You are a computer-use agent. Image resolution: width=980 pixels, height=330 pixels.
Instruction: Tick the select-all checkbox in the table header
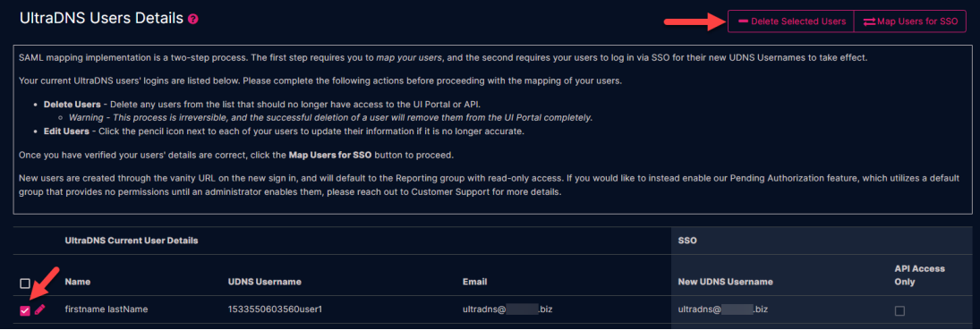(25, 283)
